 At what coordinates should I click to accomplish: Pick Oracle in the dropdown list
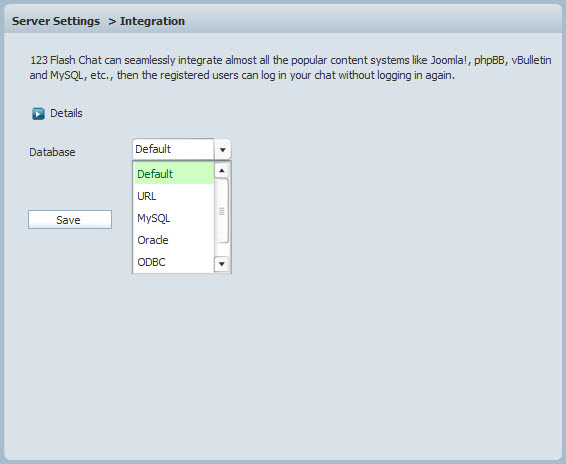(174, 240)
